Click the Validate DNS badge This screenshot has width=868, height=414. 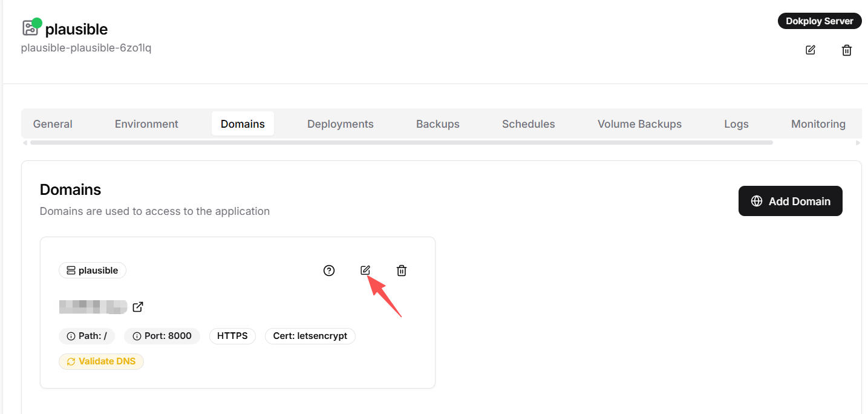101,361
